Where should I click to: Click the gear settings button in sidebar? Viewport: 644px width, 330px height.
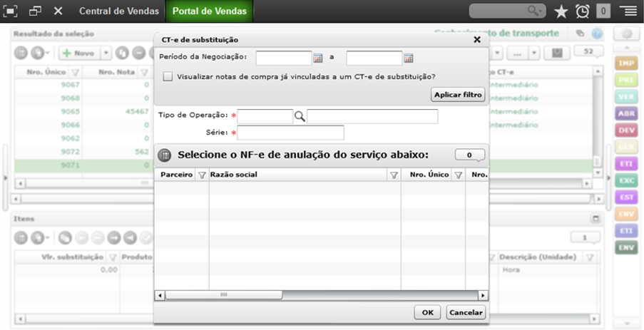[x=626, y=34]
